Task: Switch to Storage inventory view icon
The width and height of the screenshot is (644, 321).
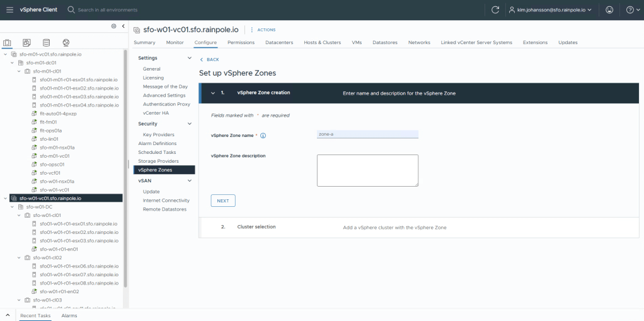Action: pyautogui.click(x=46, y=43)
